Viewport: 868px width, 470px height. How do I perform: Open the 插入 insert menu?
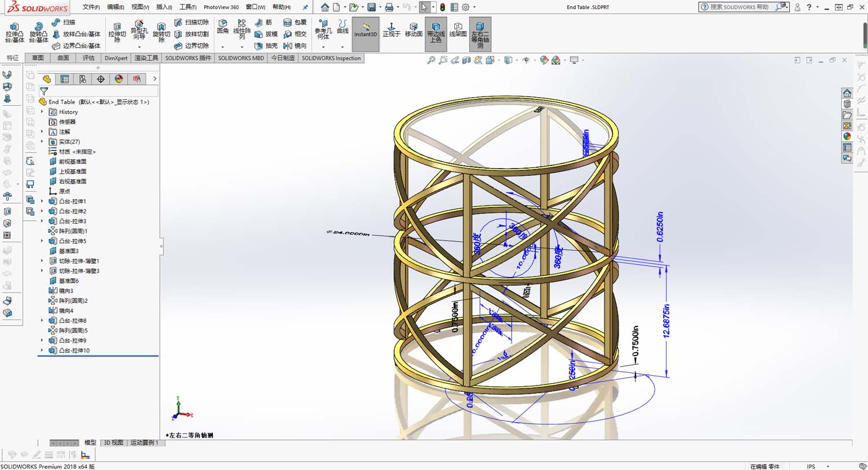point(164,7)
